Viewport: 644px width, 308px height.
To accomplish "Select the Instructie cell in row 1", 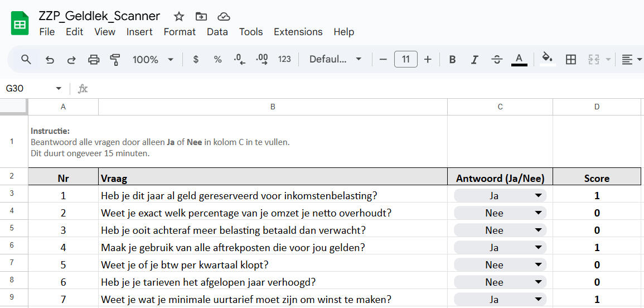I will [238, 142].
